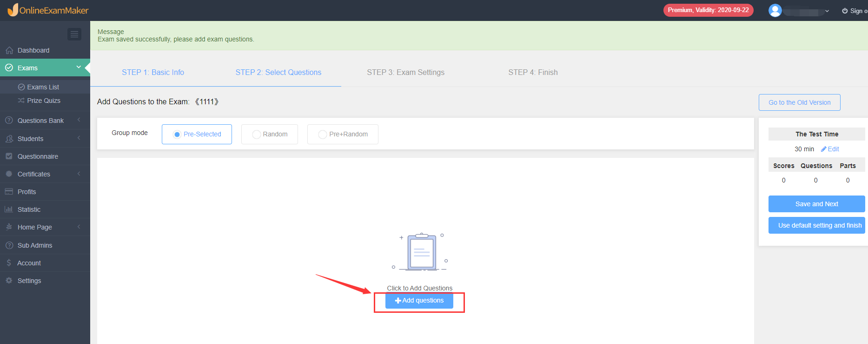Click the Profits card icon
Screen dimensions: 868x344
[9, 192]
